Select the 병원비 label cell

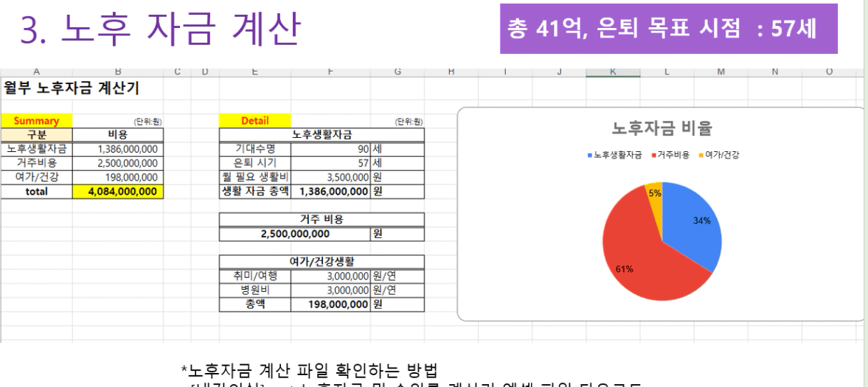point(255,290)
